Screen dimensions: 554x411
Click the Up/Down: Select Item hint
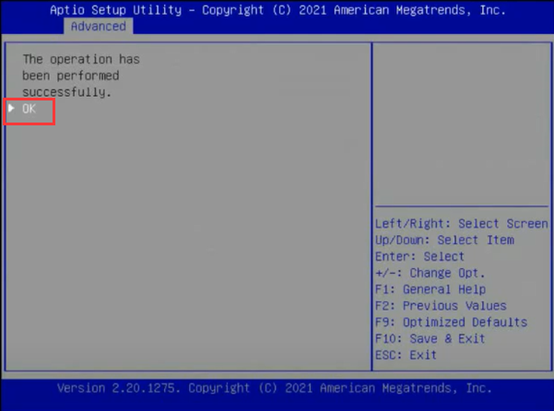coord(444,240)
